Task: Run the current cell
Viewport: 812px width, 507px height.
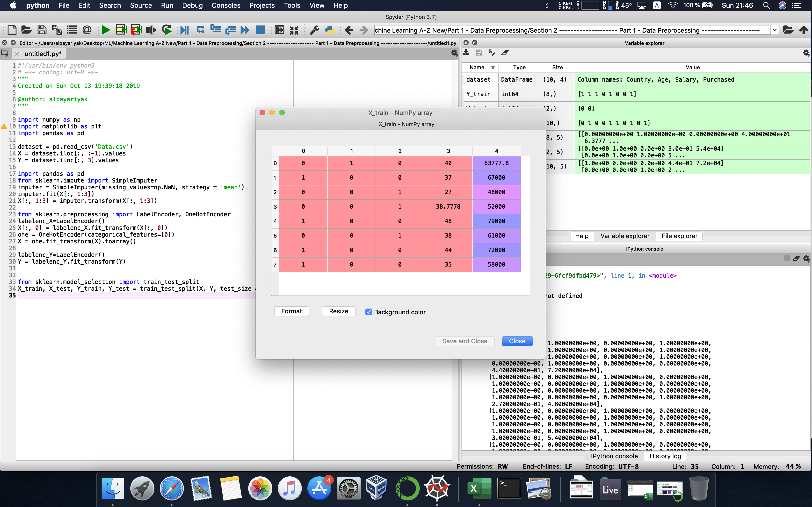Action: point(121,30)
